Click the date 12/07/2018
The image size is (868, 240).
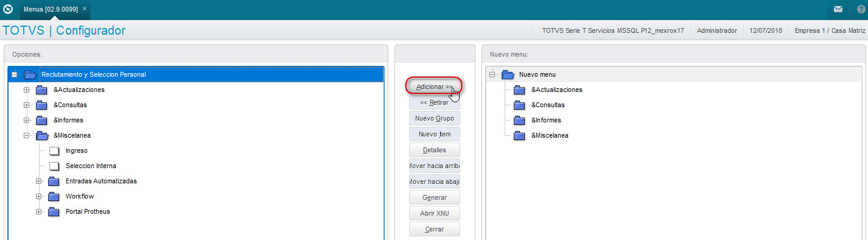click(x=766, y=30)
